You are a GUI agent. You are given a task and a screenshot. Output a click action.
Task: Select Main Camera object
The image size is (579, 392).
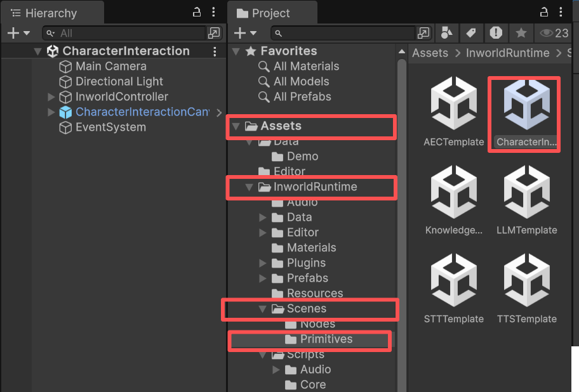(110, 67)
